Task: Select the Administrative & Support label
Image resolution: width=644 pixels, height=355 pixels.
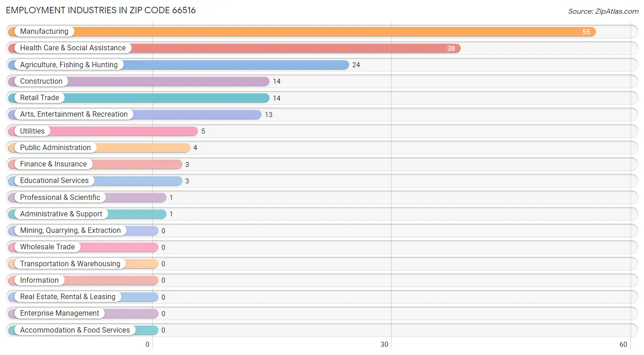Action: click(61, 214)
